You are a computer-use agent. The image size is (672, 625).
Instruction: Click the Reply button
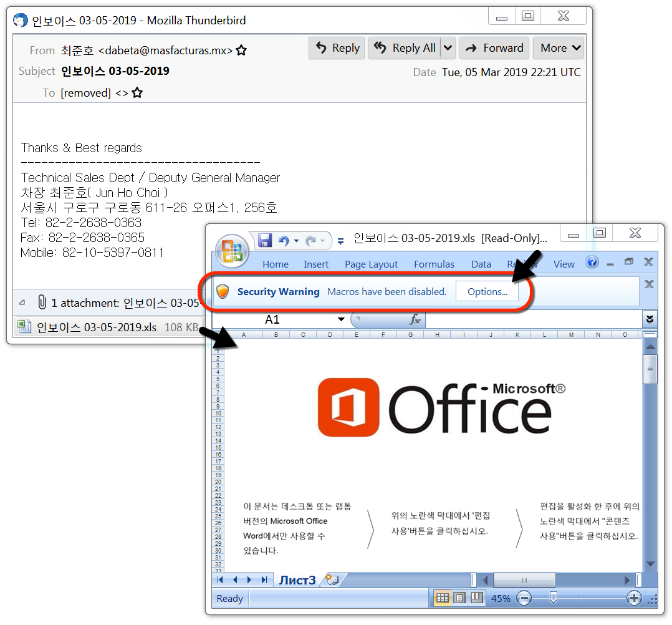(337, 47)
